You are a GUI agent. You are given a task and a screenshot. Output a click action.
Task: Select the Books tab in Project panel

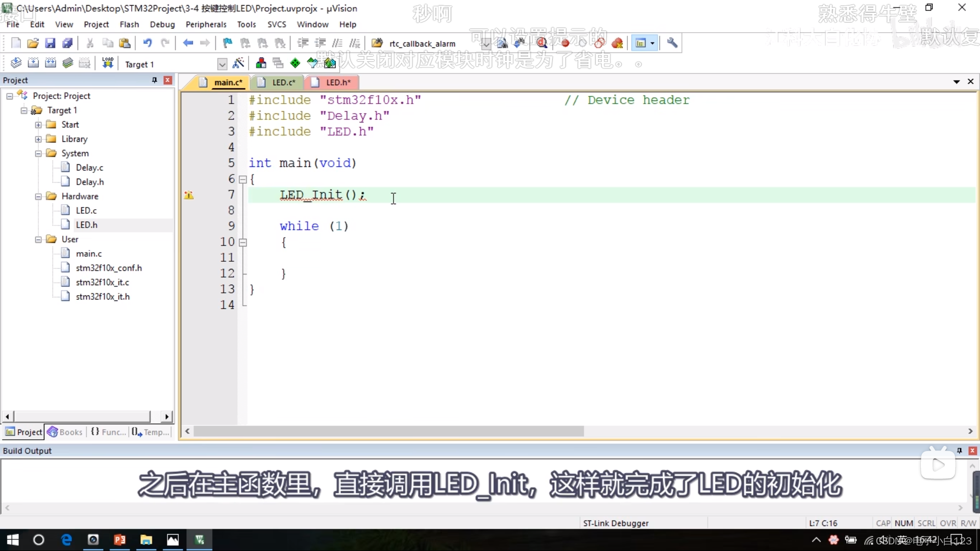(65, 432)
